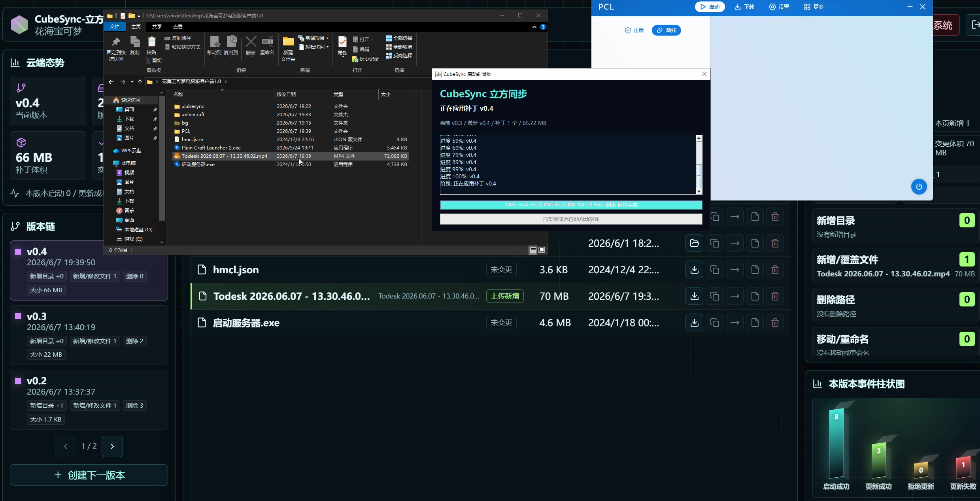This screenshot has width=980, height=501.
Task: Delete the 启动服务器.exe file row
Action: click(x=775, y=323)
